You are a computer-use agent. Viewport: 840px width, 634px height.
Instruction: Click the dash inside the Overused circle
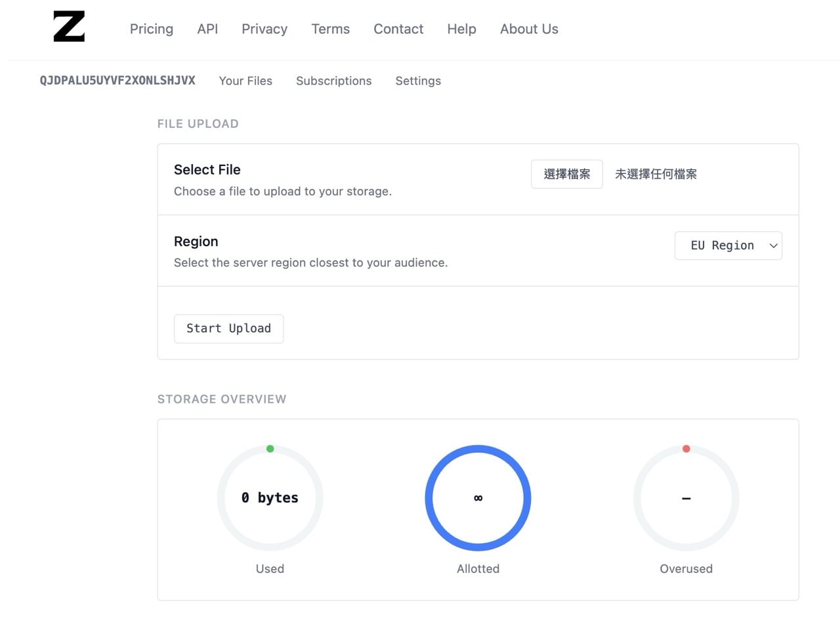point(686,497)
